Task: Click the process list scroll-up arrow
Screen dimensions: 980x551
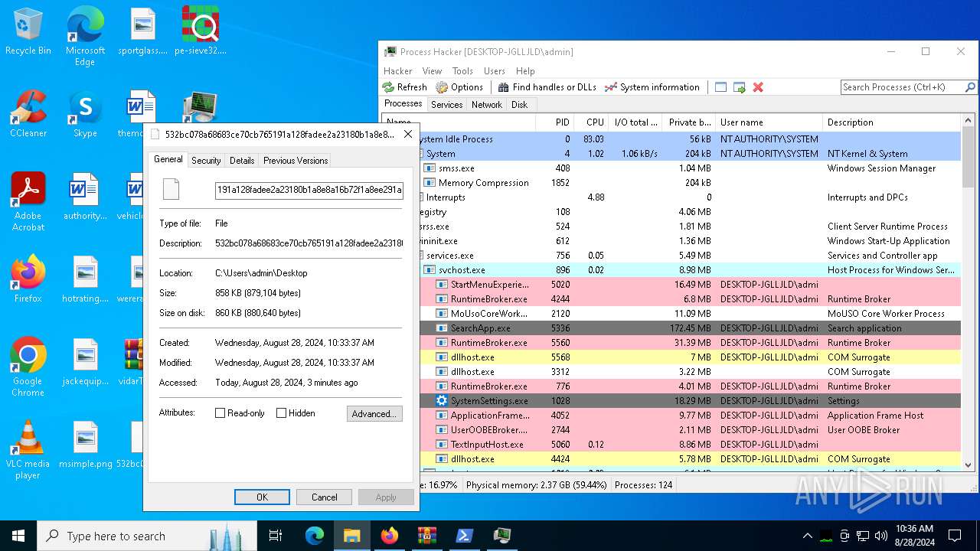Action: [969, 122]
